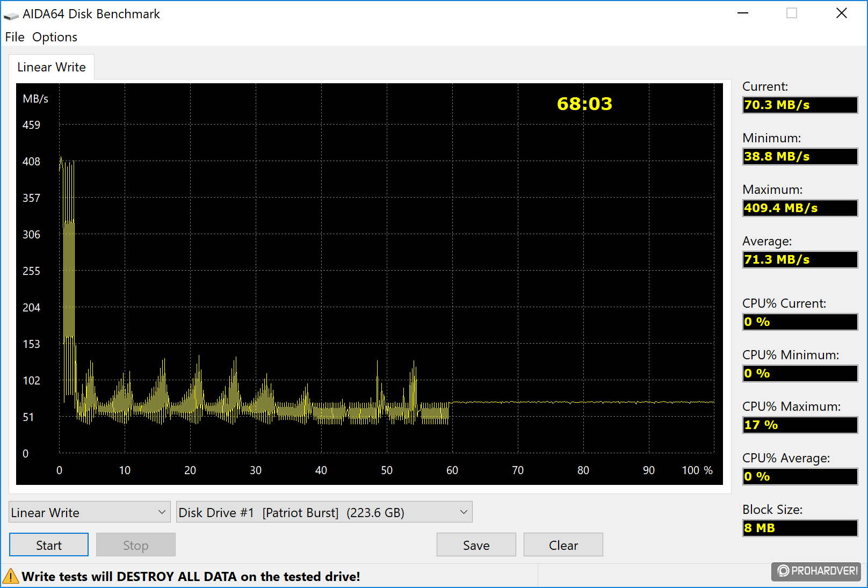868x588 pixels.
Task: Click the Clear button
Action: click(563, 545)
